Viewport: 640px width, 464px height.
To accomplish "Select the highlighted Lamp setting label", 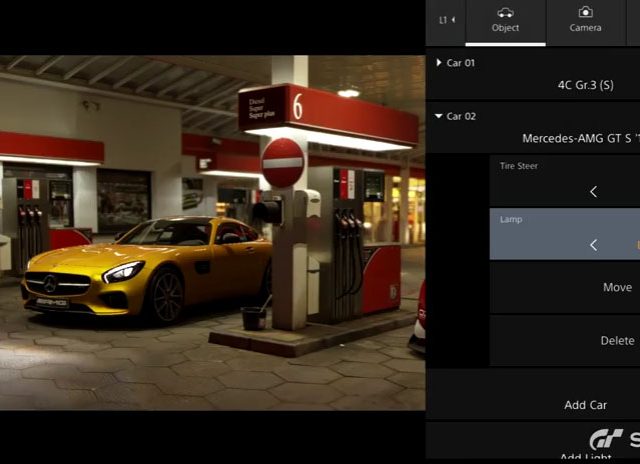I will point(511,219).
